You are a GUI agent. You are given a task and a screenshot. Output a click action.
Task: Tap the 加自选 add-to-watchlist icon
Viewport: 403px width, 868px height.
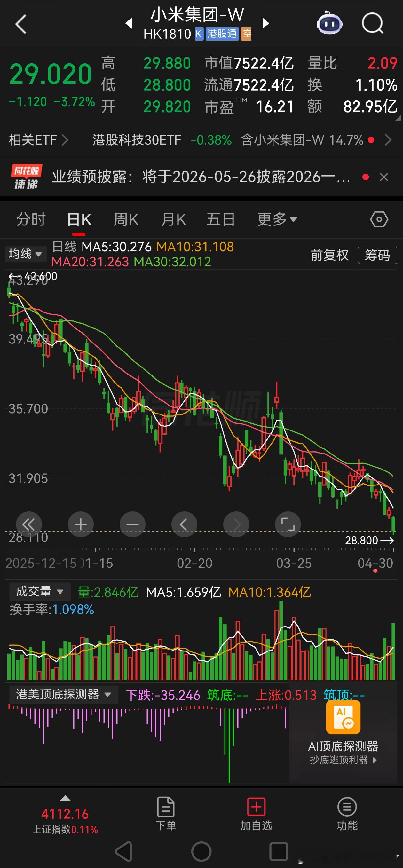coord(256,807)
